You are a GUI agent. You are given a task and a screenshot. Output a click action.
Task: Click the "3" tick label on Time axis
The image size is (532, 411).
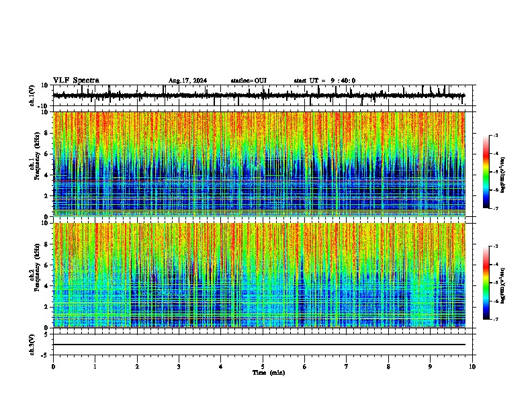pyautogui.click(x=179, y=367)
